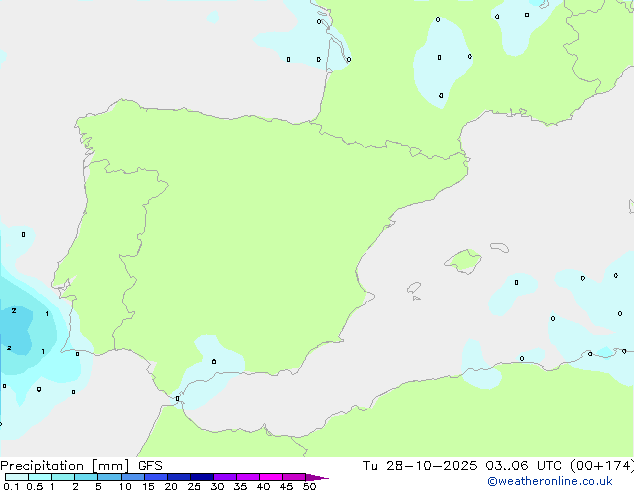634x490 pixels.
Task: Click the forecast date 'Tu 28-10-2025' text
Action: click(x=420, y=466)
